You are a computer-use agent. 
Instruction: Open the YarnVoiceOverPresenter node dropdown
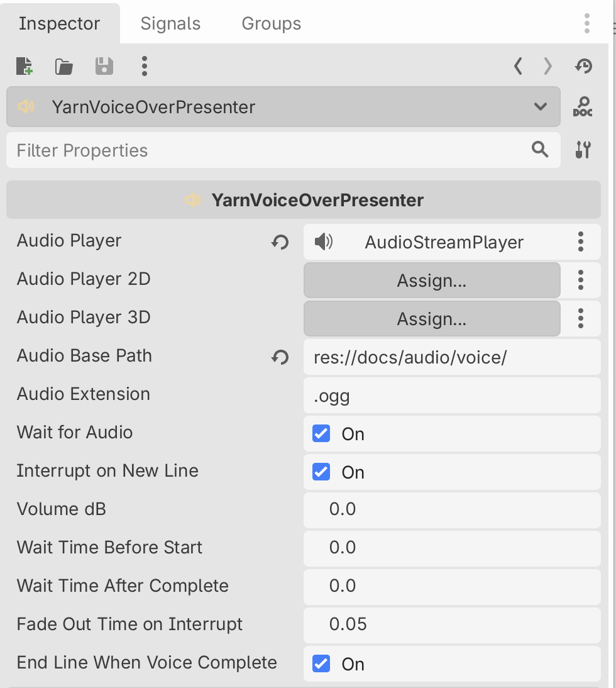[283, 107]
